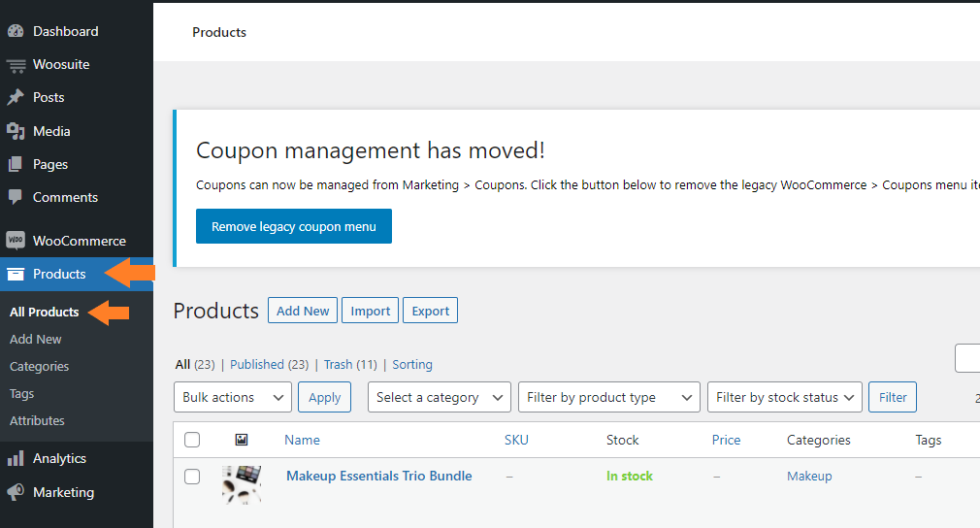
Task: Click the Filter button
Action: pyautogui.click(x=893, y=397)
